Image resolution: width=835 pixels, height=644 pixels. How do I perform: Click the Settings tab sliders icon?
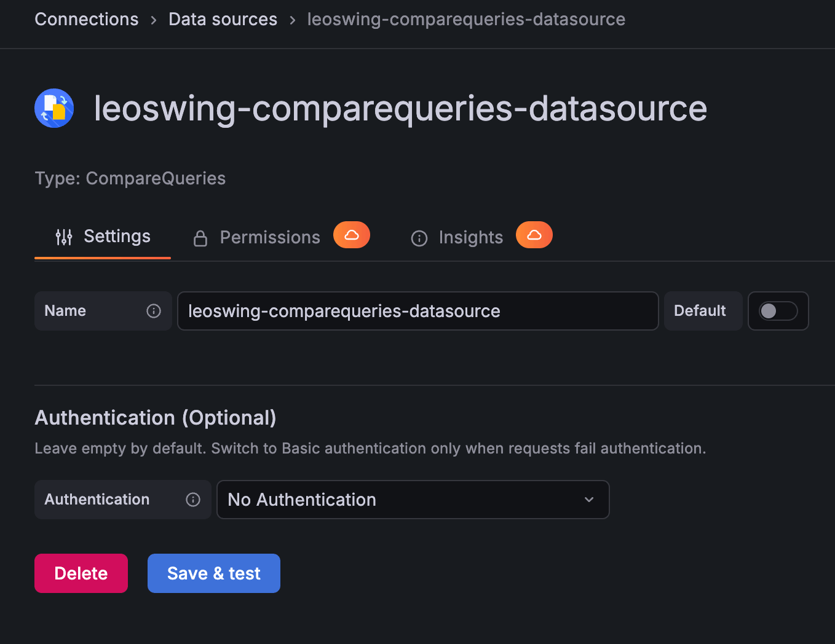(x=64, y=237)
